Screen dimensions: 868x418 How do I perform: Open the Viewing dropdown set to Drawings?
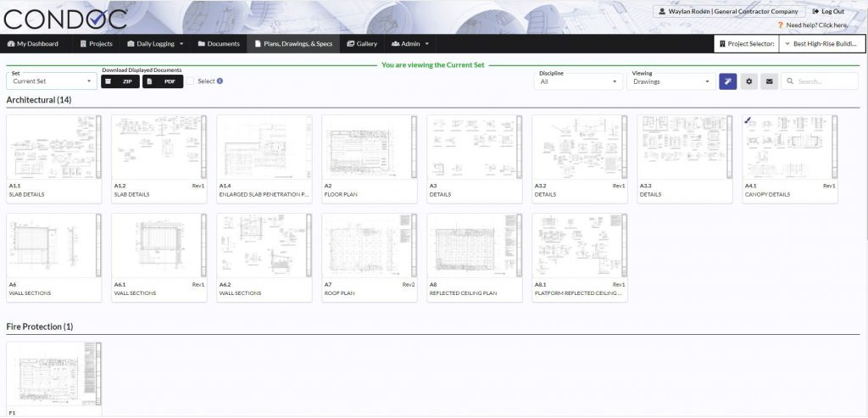[671, 81]
